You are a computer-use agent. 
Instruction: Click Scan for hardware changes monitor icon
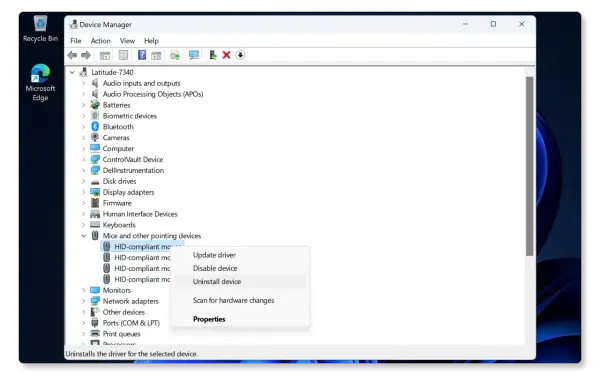194,55
